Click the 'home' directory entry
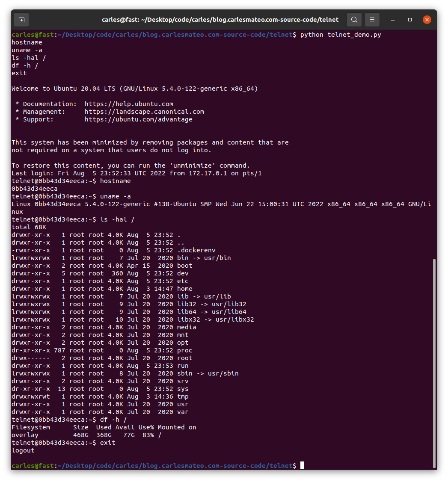 [184, 289]
